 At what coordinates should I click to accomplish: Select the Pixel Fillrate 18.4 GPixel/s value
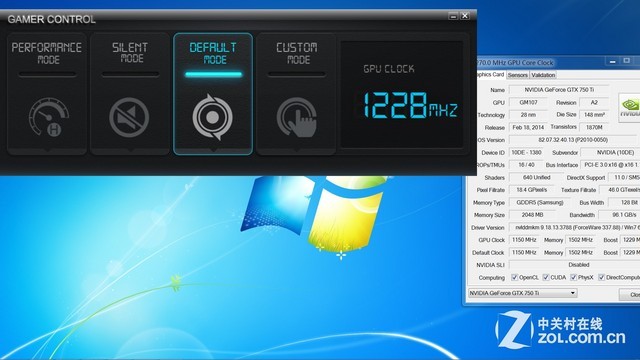click(x=531, y=190)
